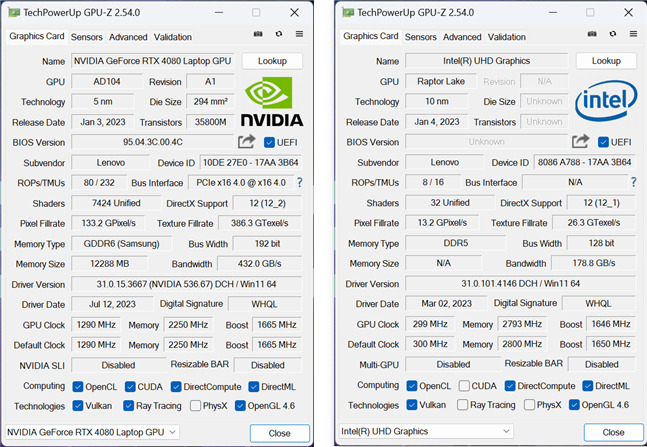Click the Raptor Lake GPU field
647x447 pixels.
click(x=441, y=81)
